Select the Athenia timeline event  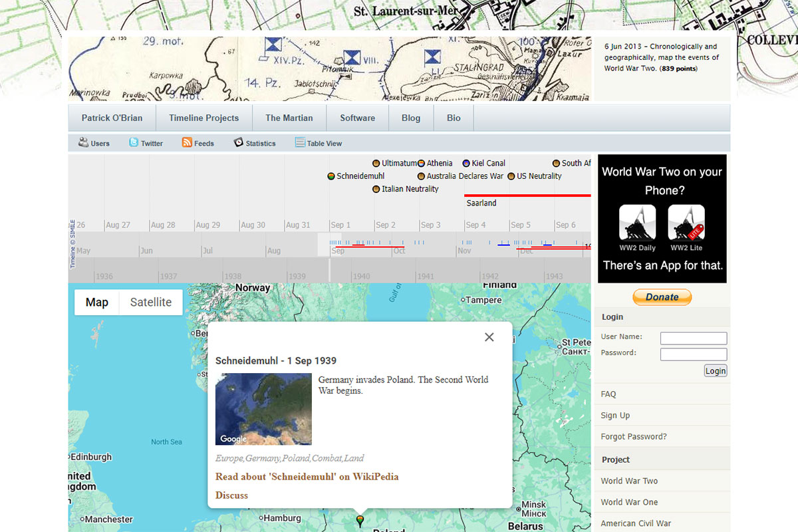pos(435,163)
